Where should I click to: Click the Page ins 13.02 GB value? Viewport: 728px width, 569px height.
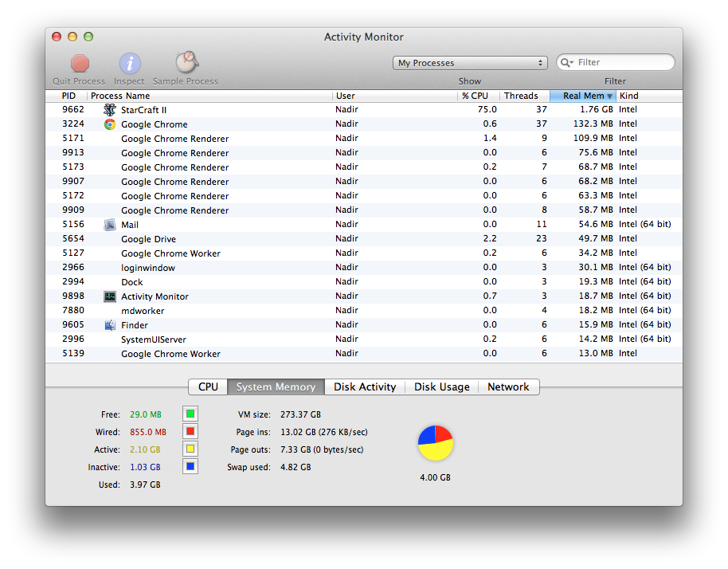(x=324, y=432)
